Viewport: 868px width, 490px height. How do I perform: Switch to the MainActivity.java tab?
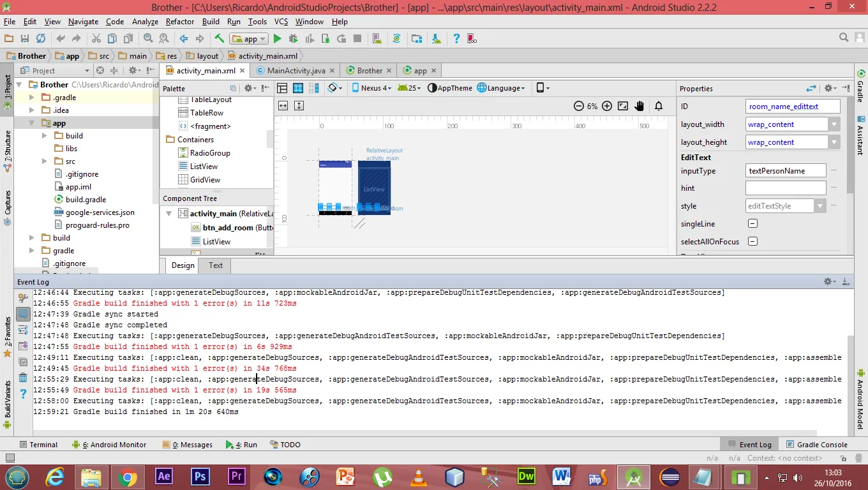point(296,71)
